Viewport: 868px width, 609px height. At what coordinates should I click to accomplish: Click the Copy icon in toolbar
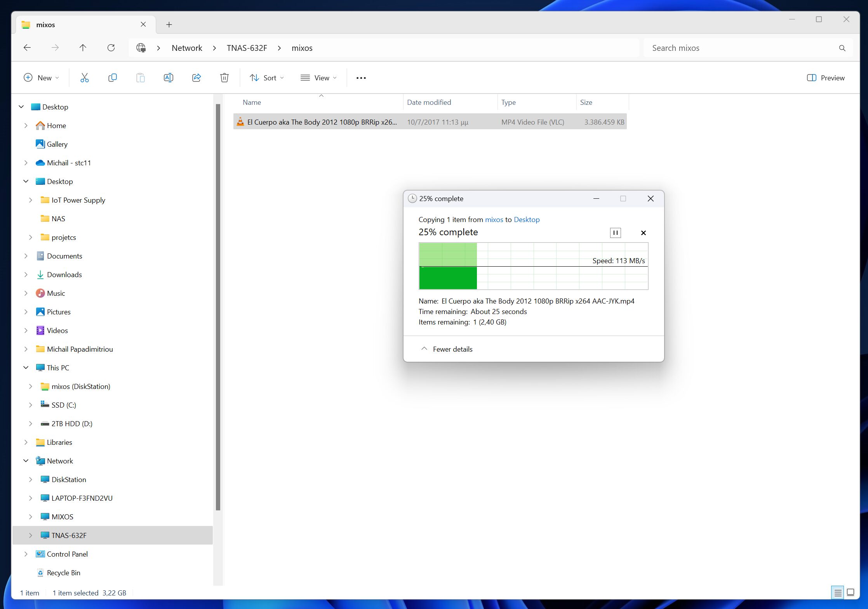[112, 78]
